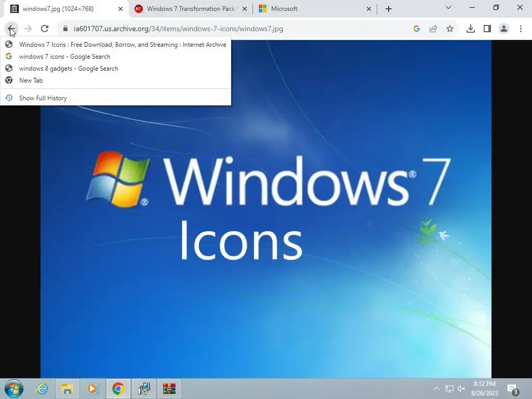Bookmark this page with the star

click(x=450, y=29)
